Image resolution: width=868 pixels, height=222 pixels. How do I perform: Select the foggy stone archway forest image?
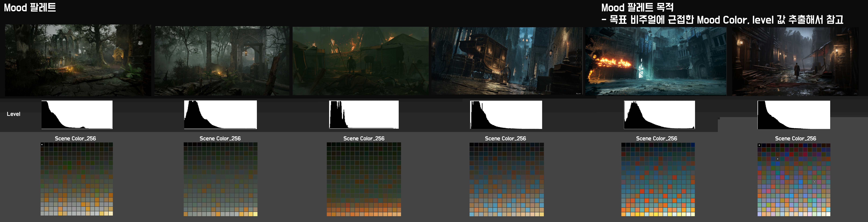pyautogui.click(x=222, y=61)
